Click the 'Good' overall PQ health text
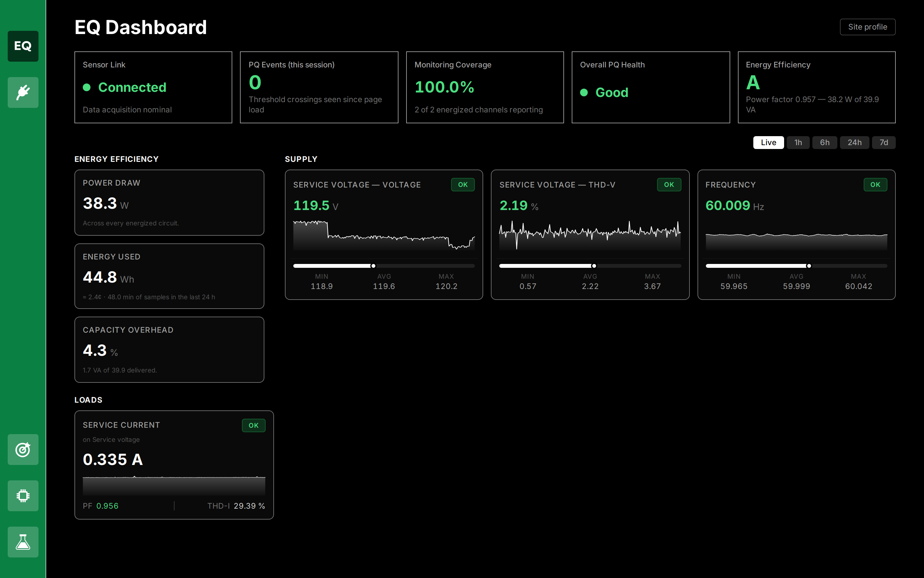The image size is (924, 578). coord(612,92)
